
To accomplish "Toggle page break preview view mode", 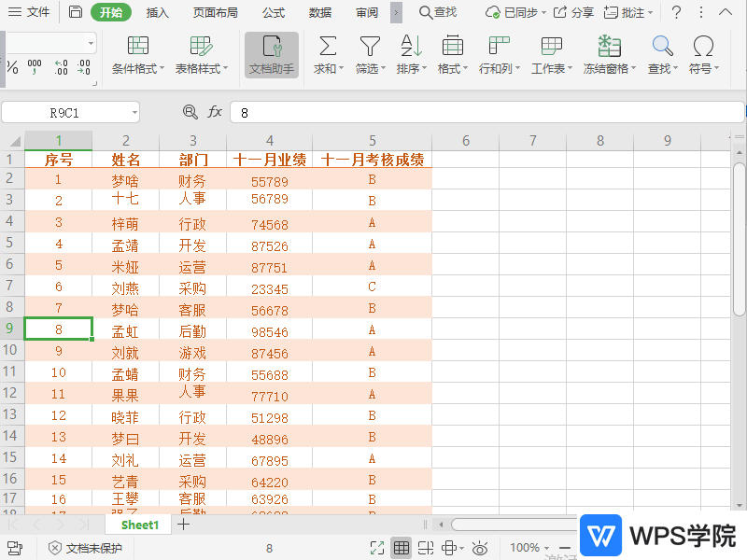I will coord(425,548).
